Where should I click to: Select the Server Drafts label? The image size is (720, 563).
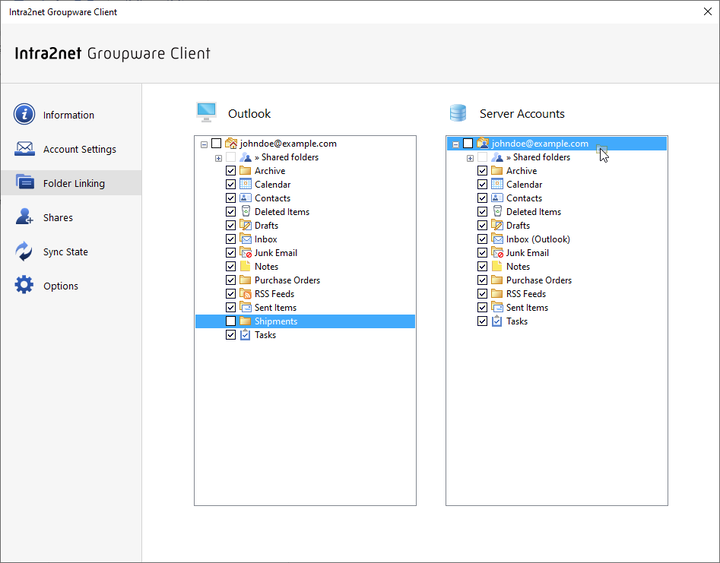click(518, 225)
